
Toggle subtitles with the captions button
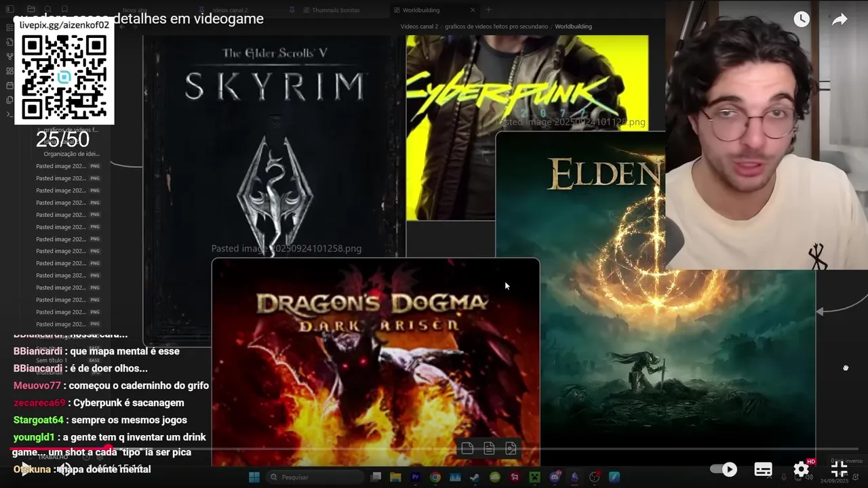763,469
